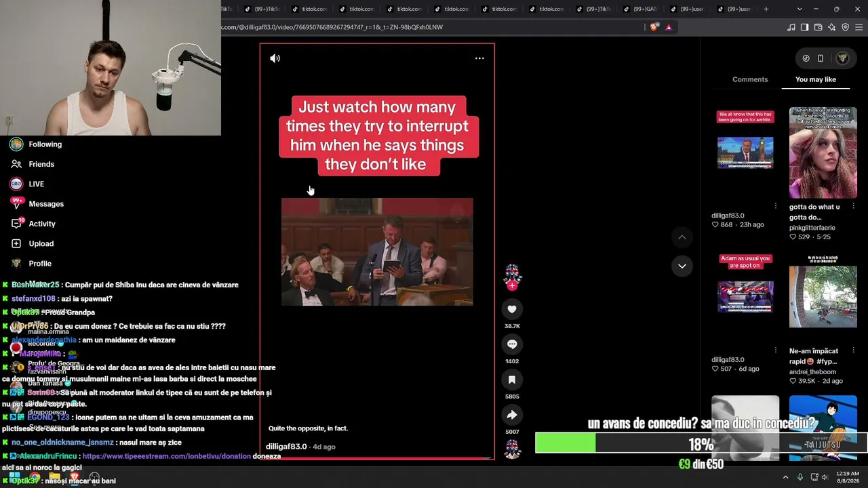
Task: Open the pinkglitterfaerie creator link
Action: [x=812, y=228]
